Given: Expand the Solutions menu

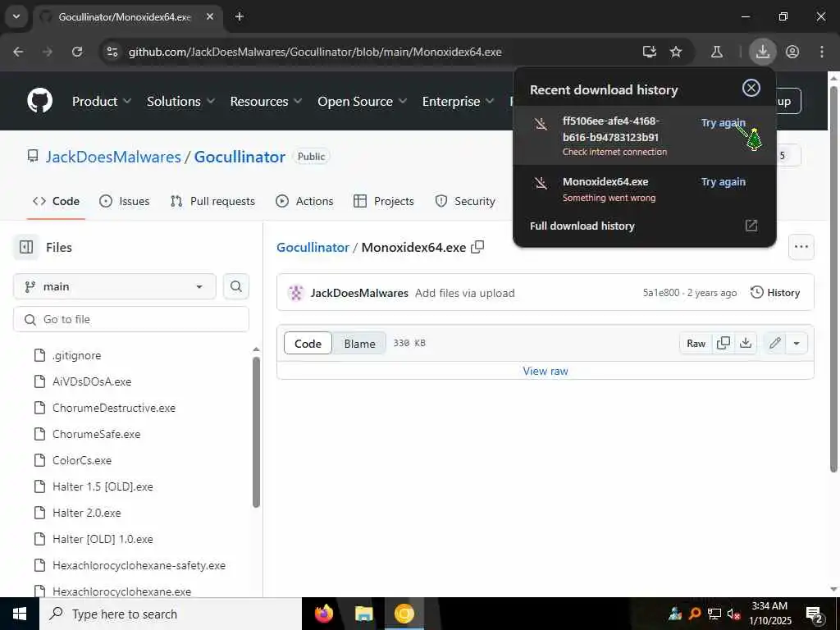Looking at the screenshot, I should [180, 101].
